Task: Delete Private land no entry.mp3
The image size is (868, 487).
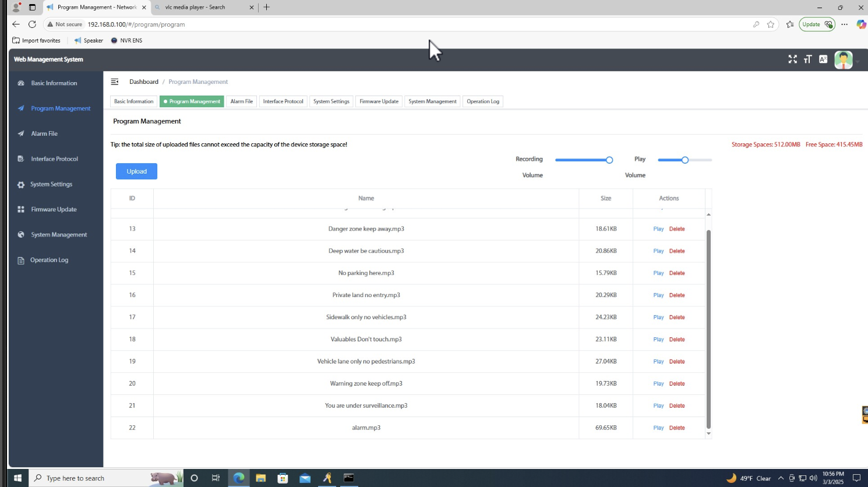Action: 677,295
